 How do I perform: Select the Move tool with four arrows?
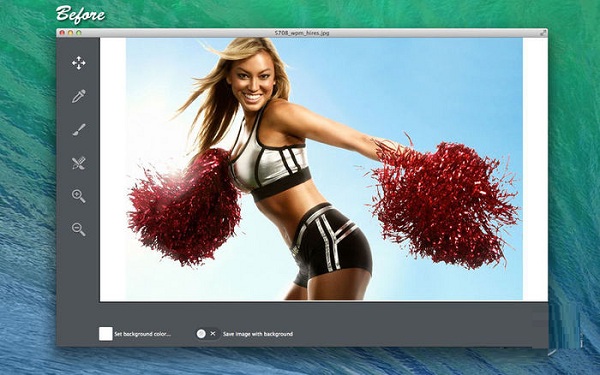click(78, 63)
